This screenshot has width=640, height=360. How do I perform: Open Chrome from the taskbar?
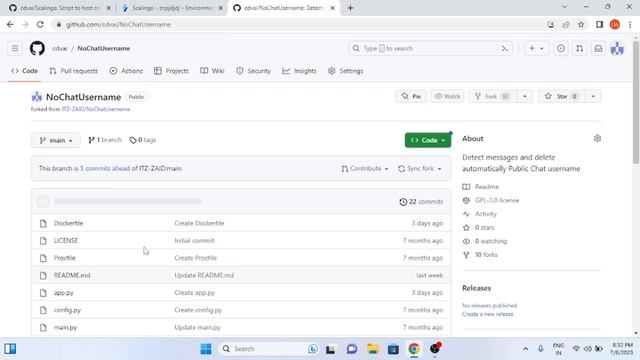coord(414,349)
